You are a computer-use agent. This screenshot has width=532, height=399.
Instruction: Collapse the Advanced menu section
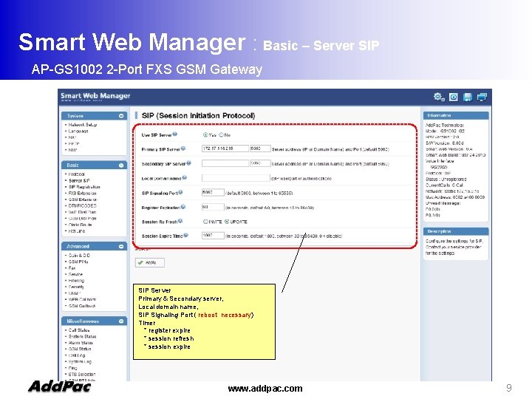point(121,246)
